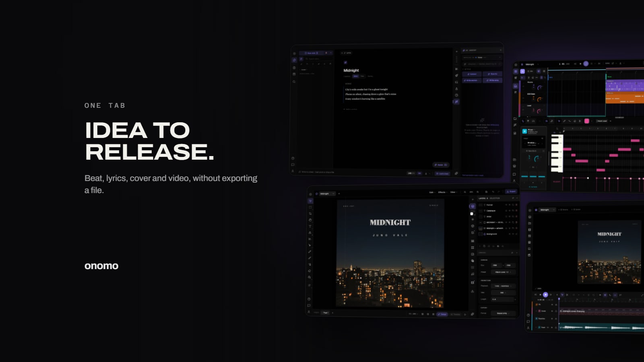This screenshot has width=644, height=362.
Task: Select the highlighted AI assist pen icon
Action: pyautogui.click(x=456, y=102)
